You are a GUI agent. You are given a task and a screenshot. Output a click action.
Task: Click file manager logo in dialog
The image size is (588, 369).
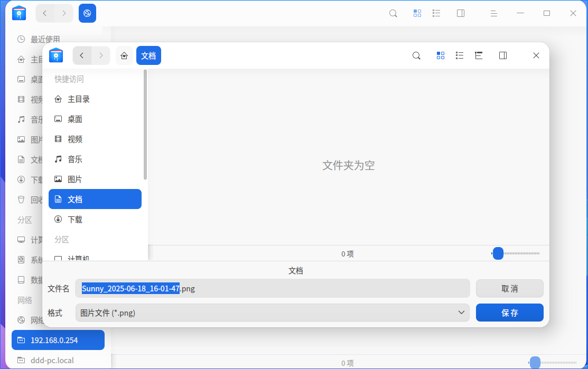pyautogui.click(x=56, y=55)
